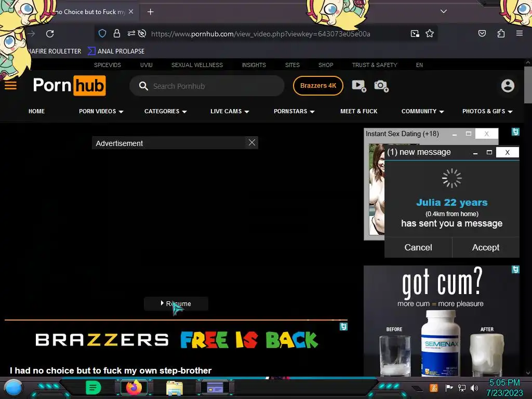
Task: Click the upload photo camera icon
Action: [x=381, y=86]
